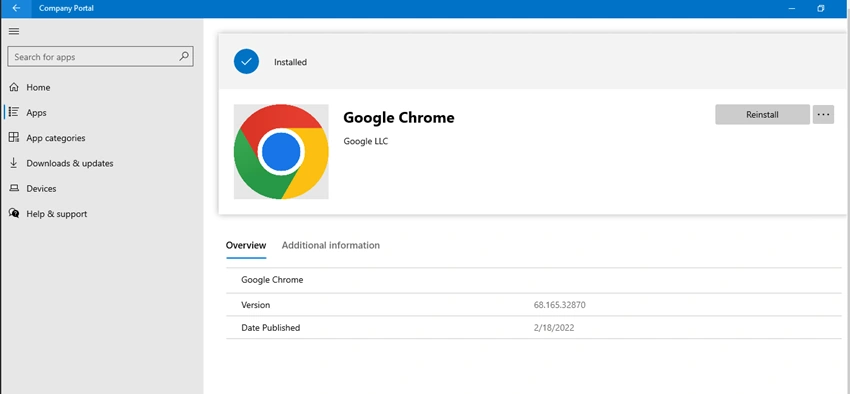Image resolution: width=850 pixels, height=394 pixels.
Task: Click the Reinstall button
Action: pos(762,114)
